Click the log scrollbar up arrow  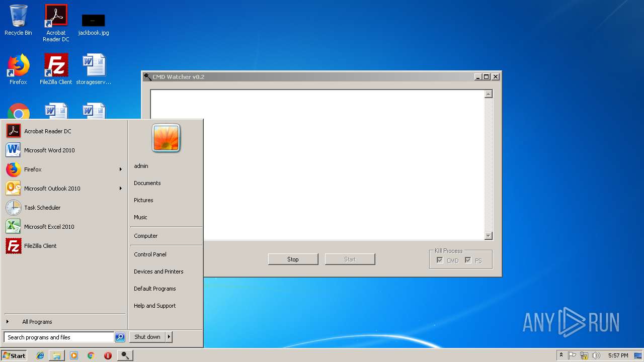[488, 94]
